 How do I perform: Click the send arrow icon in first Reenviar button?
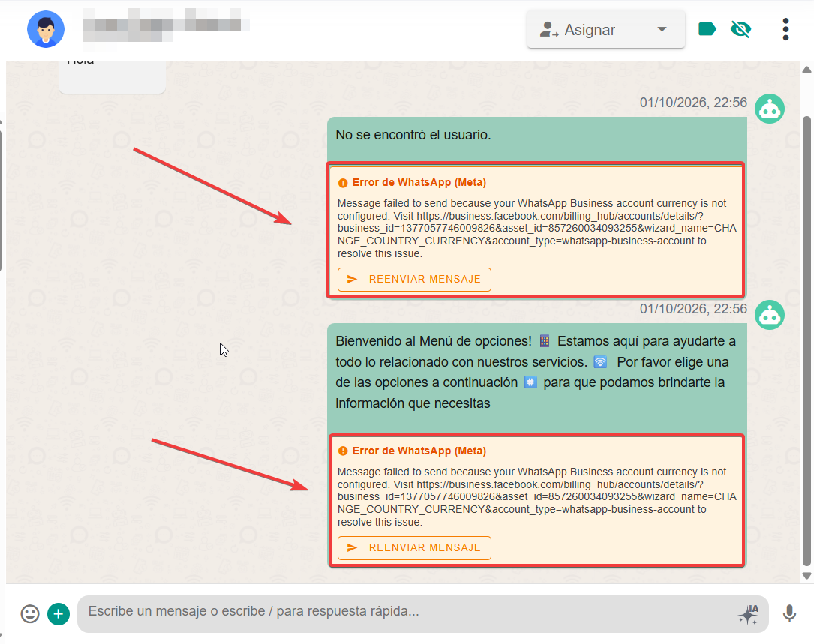click(x=352, y=279)
